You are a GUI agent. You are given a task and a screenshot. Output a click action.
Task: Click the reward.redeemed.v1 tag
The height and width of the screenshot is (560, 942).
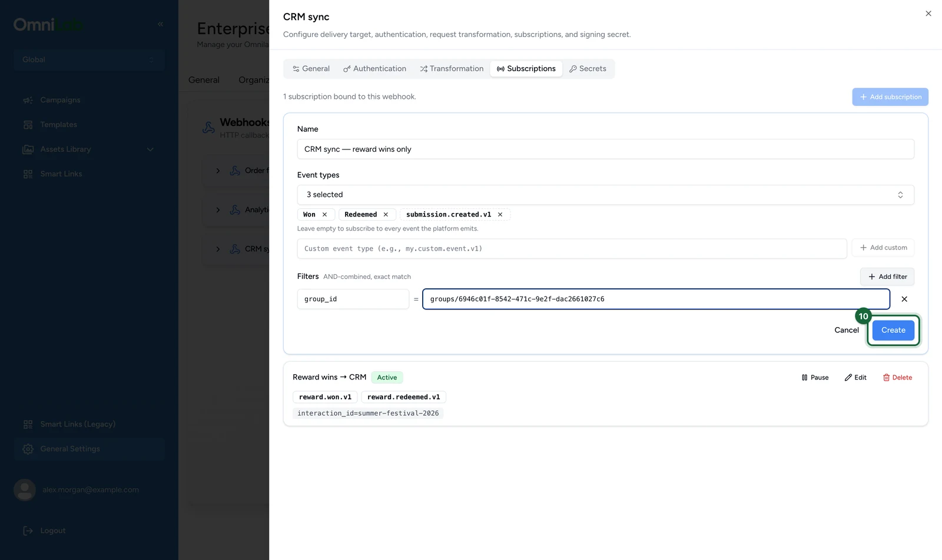click(403, 397)
